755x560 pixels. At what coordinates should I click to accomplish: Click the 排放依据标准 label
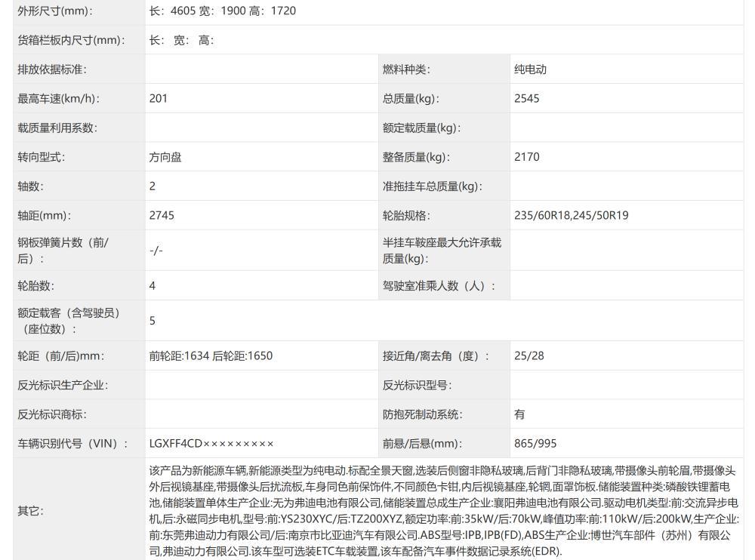52,69
